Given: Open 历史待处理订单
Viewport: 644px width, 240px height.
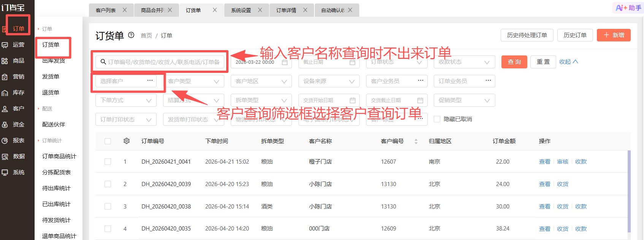Looking at the screenshot, I should (527, 35).
